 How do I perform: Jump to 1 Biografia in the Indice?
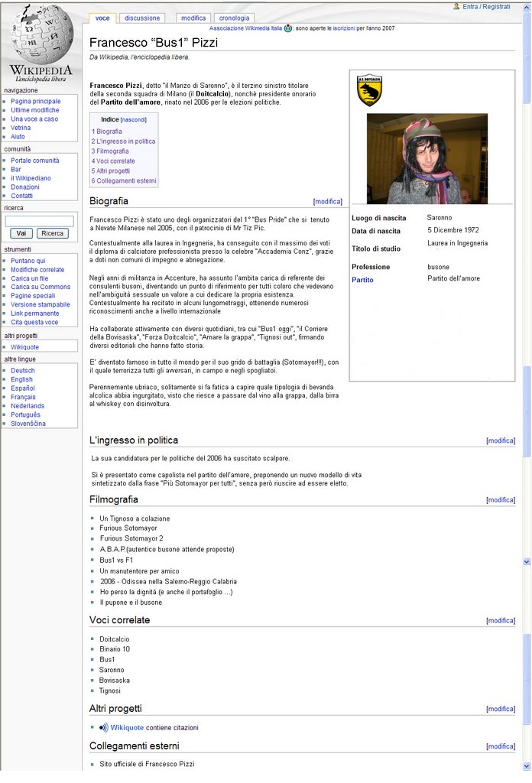107,132
